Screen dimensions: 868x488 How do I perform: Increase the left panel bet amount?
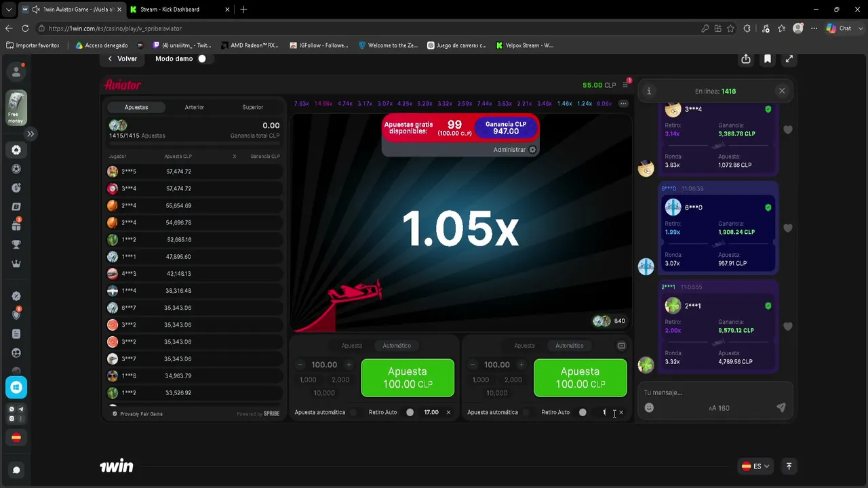tap(349, 365)
